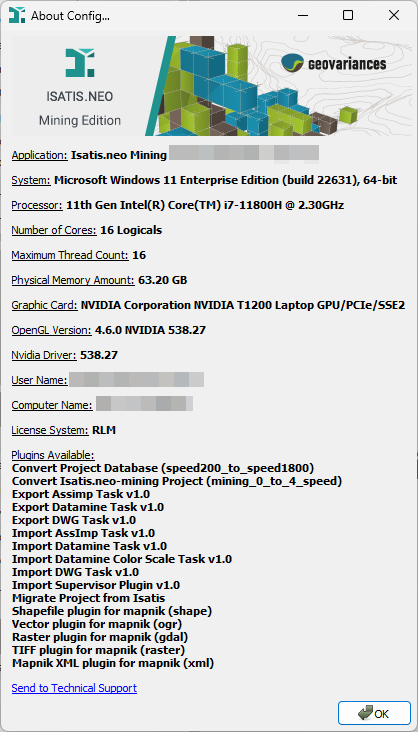
Task: Select Migrate Project from Isatis line
Action: (x=88, y=598)
